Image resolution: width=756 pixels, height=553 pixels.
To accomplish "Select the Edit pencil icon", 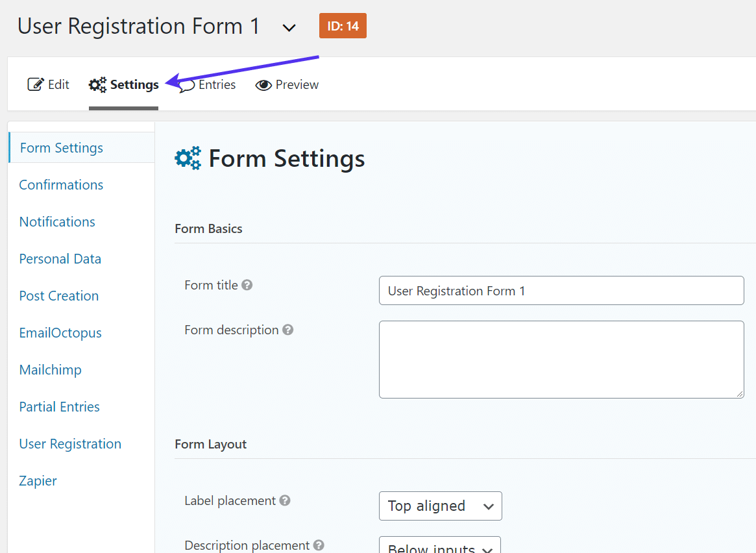I will [35, 84].
